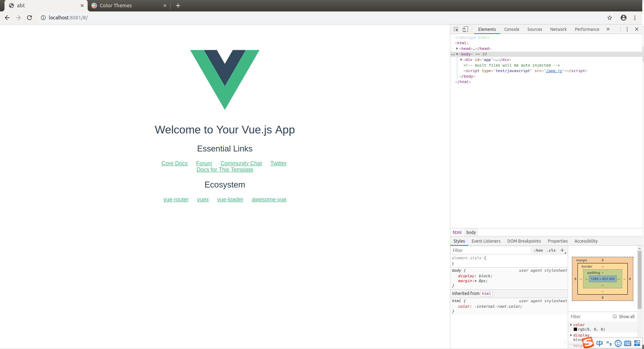The height and width of the screenshot is (349, 644).
Task: Switch to the Console tab
Action: click(x=512, y=29)
